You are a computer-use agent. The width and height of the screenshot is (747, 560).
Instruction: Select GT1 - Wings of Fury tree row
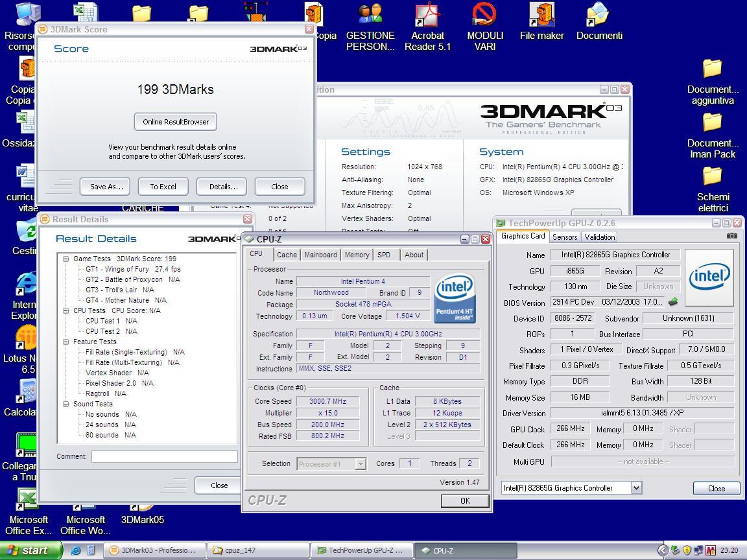pos(133,269)
